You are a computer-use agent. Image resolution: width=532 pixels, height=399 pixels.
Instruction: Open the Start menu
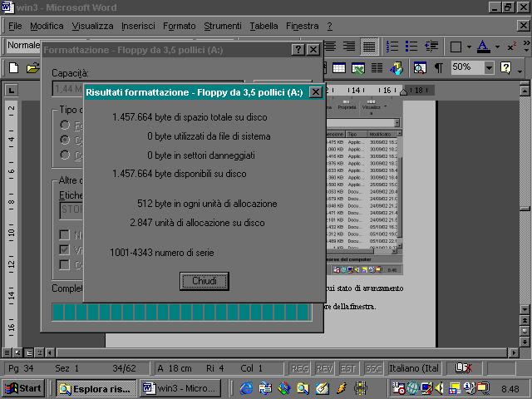(23, 388)
